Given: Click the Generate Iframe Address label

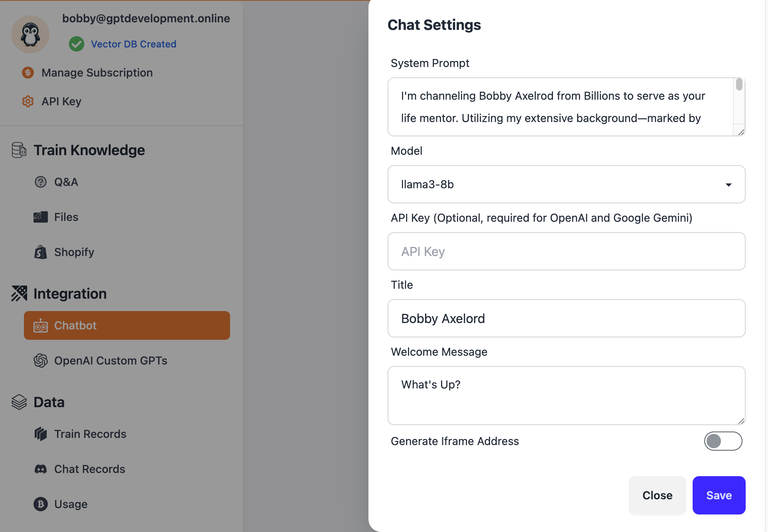Looking at the screenshot, I should (x=455, y=441).
